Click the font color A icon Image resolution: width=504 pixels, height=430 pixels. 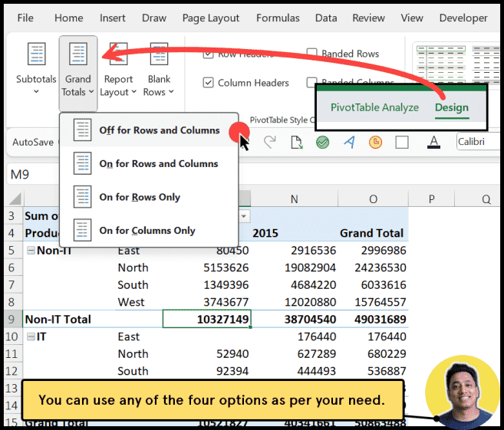tap(433, 142)
